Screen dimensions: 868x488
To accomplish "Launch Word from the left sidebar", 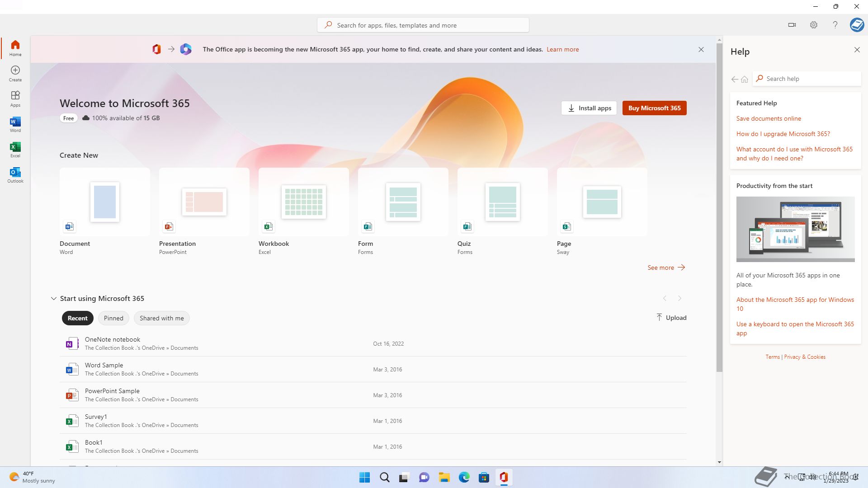I will click(x=15, y=124).
